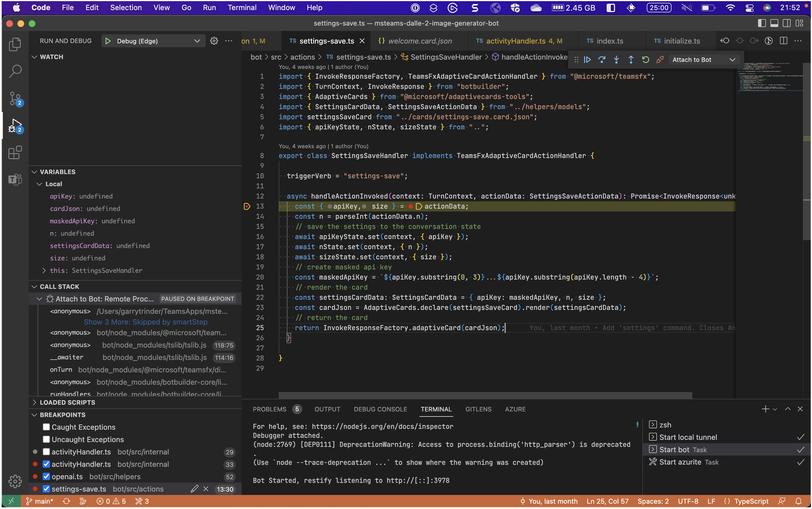The image size is (812, 509).
Task: Click the Step Over debug icon
Action: click(x=602, y=60)
